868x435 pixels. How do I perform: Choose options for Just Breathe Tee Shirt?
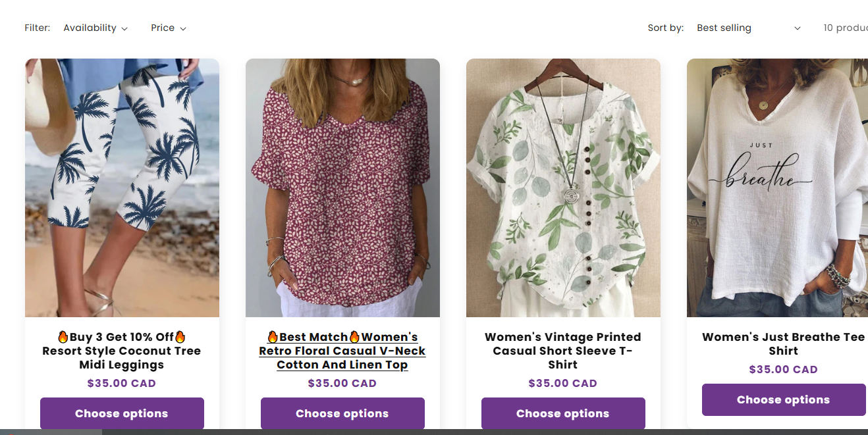(x=783, y=399)
